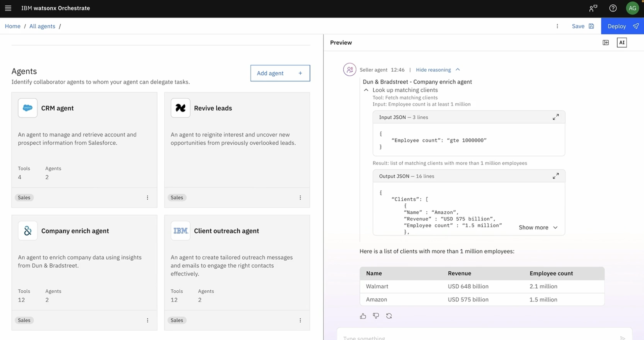Expand the Input JSON block fullscreen
The height and width of the screenshot is (340, 644).
pos(556,117)
